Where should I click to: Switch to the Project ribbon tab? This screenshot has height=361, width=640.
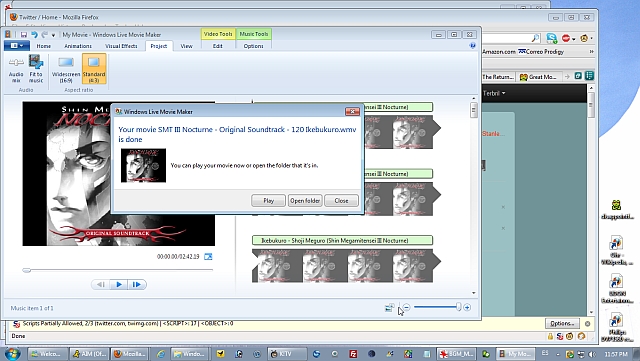point(159,46)
